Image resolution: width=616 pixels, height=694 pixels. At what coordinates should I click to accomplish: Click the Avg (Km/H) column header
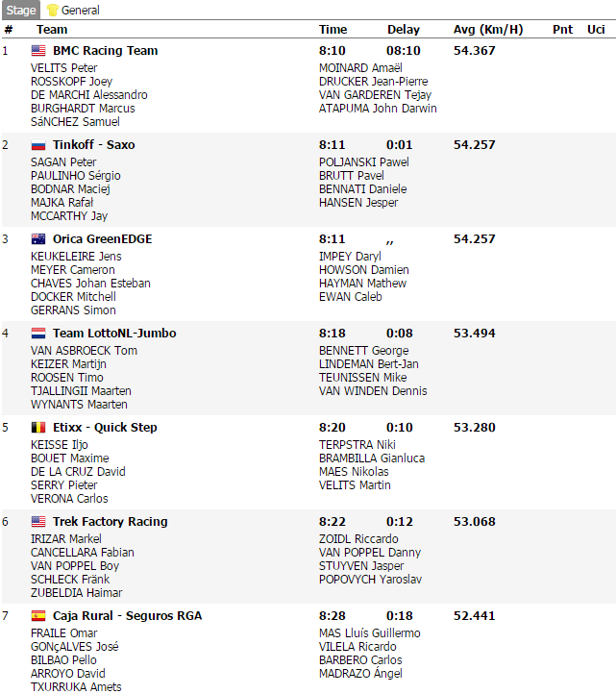(x=487, y=30)
